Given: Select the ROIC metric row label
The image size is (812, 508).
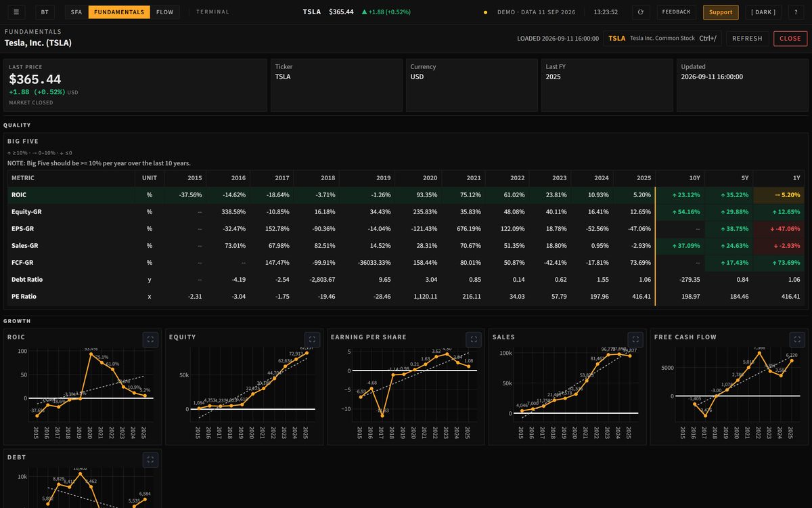Looking at the screenshot, I should coord(19,195).
